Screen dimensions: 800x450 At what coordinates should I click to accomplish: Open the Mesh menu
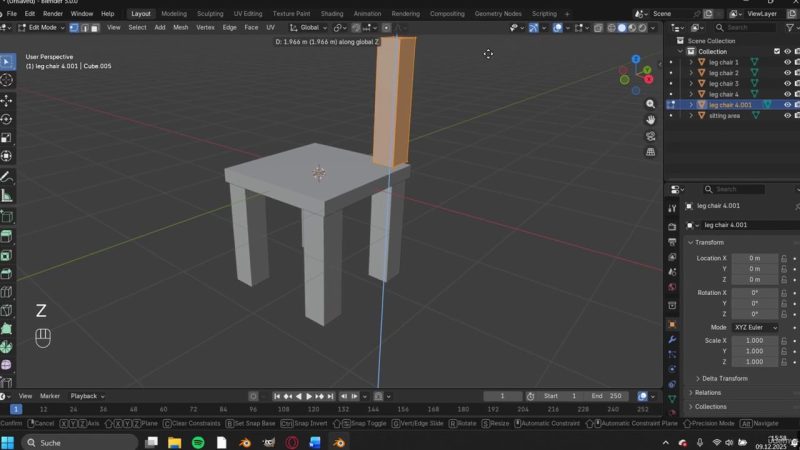coord(180,28)
